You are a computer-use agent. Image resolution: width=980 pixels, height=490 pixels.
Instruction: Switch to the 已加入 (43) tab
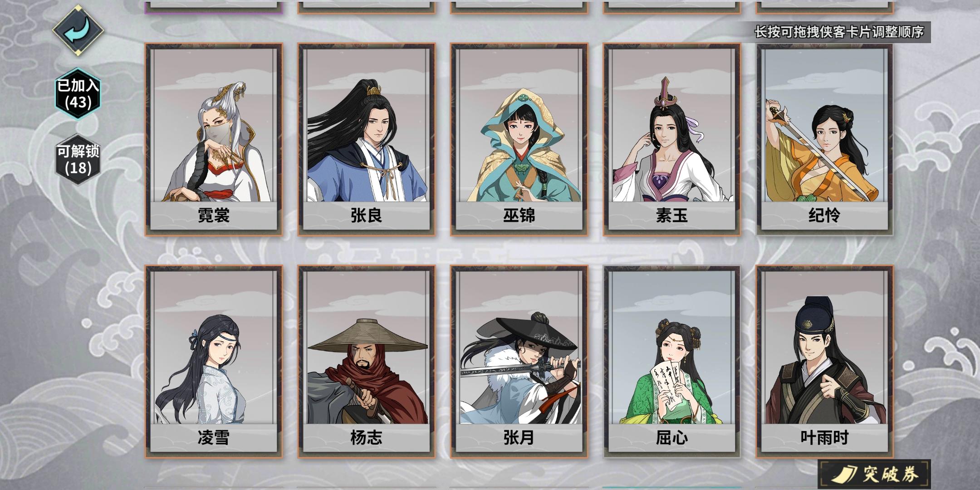(x=78, y=94)
